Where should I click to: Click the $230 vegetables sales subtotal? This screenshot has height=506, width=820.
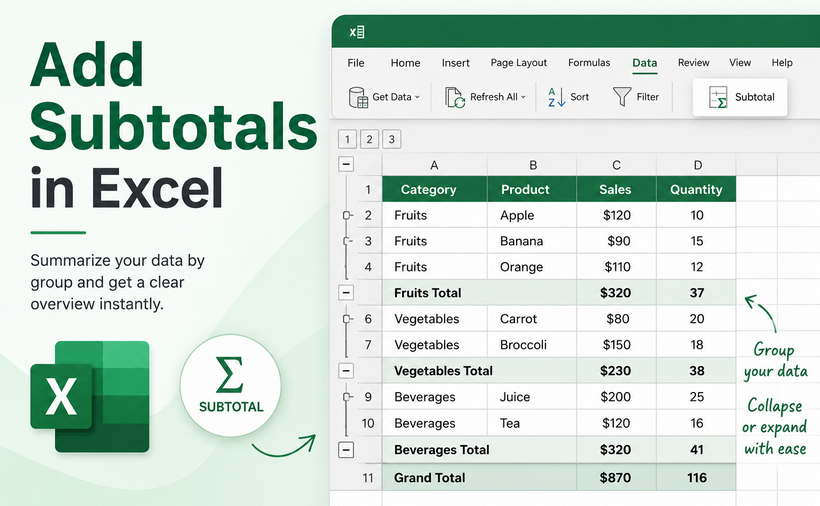(617, 371)
